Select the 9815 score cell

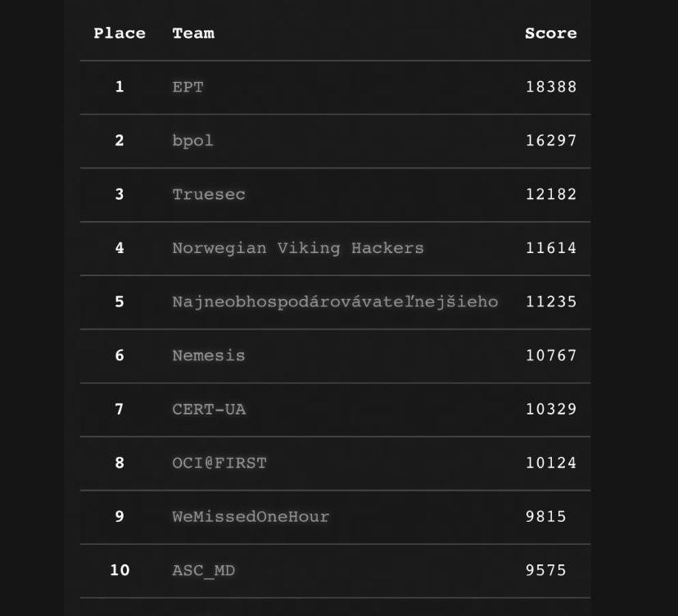(545, 517)
